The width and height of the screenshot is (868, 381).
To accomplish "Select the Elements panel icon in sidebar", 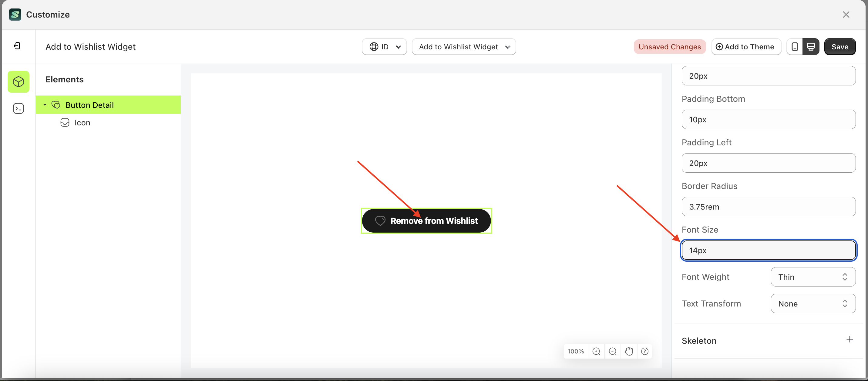I will (x=18, y=81).
